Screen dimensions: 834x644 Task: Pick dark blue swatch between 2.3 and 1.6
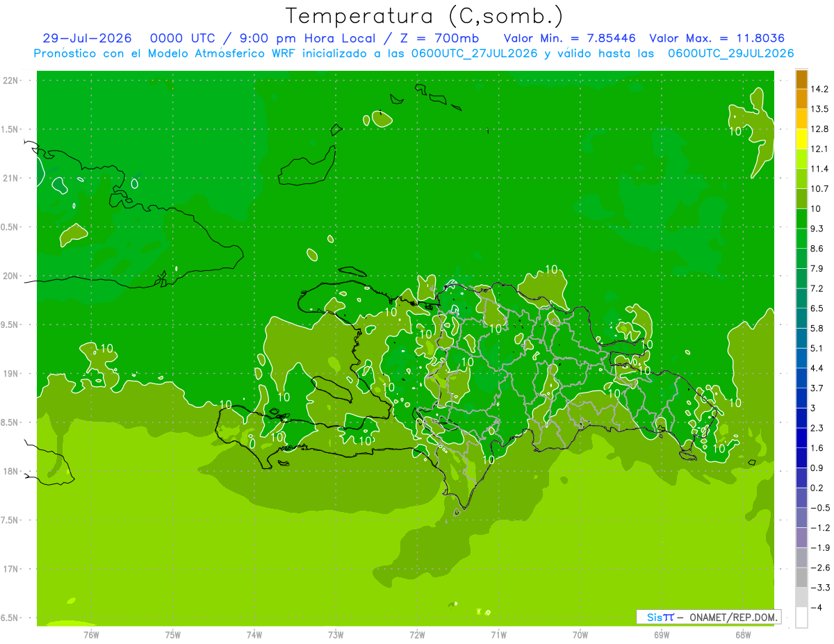(801, 438)
